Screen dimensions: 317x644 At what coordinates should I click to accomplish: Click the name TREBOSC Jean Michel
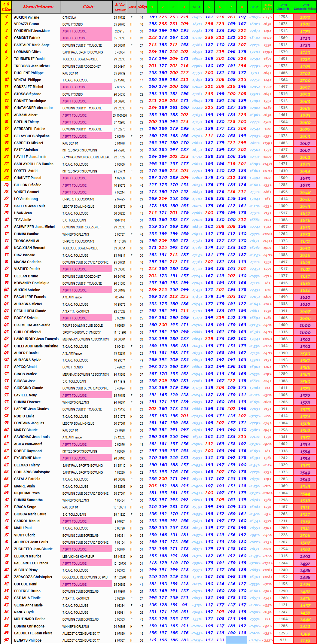click(x=32, y=66)
